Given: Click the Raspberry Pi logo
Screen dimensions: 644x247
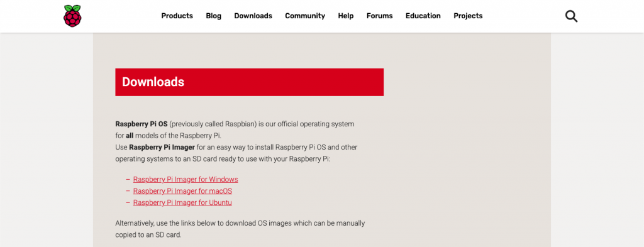Looking at the screenshot, I should click(73, 16).
